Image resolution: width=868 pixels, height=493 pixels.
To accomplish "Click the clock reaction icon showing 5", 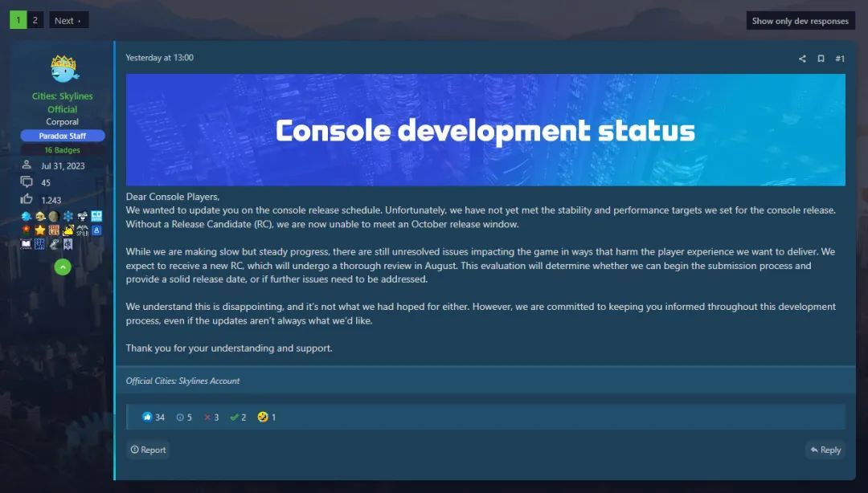I will (x=180, y=418).
